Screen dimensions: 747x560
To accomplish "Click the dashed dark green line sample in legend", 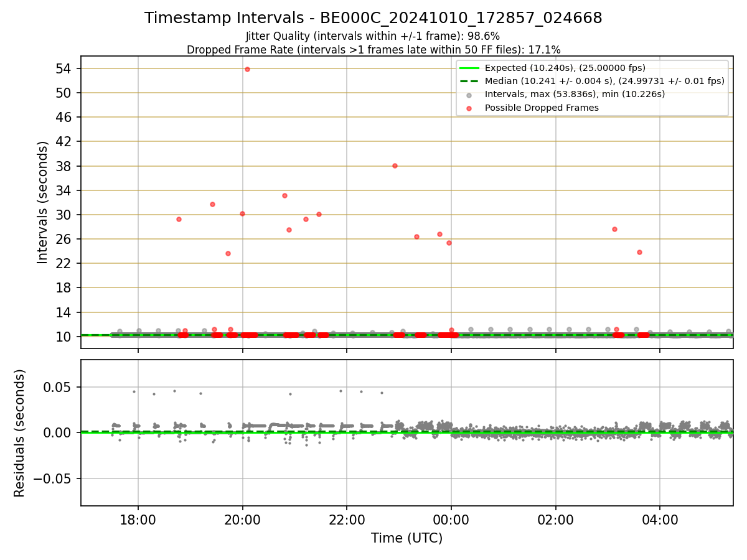I will [x=469, y=81].
